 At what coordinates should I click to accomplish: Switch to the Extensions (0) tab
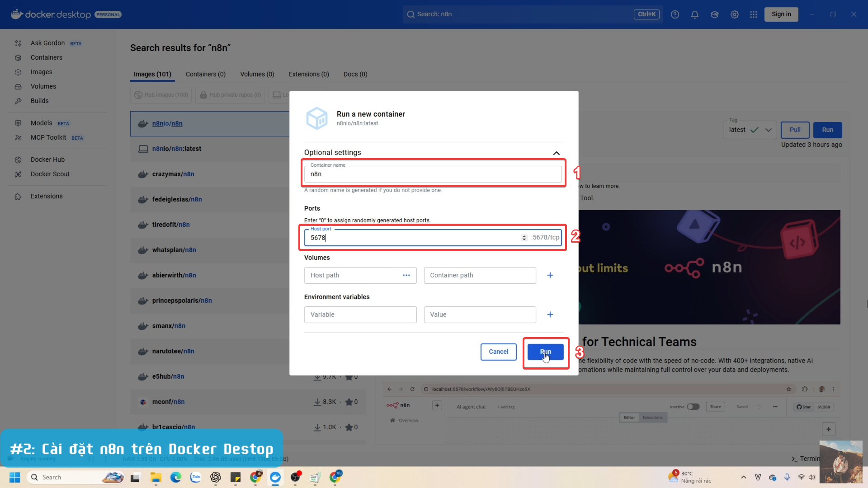click(x=309, y=74)
